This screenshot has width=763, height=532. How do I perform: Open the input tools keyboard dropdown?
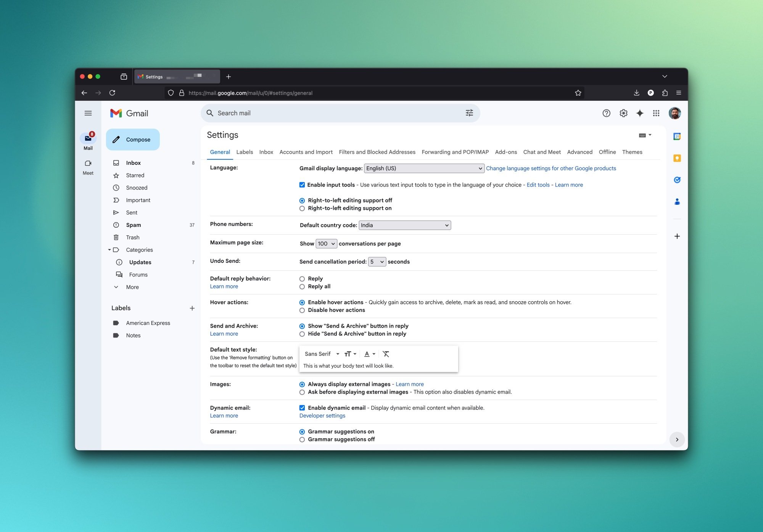tap(645, 135)
